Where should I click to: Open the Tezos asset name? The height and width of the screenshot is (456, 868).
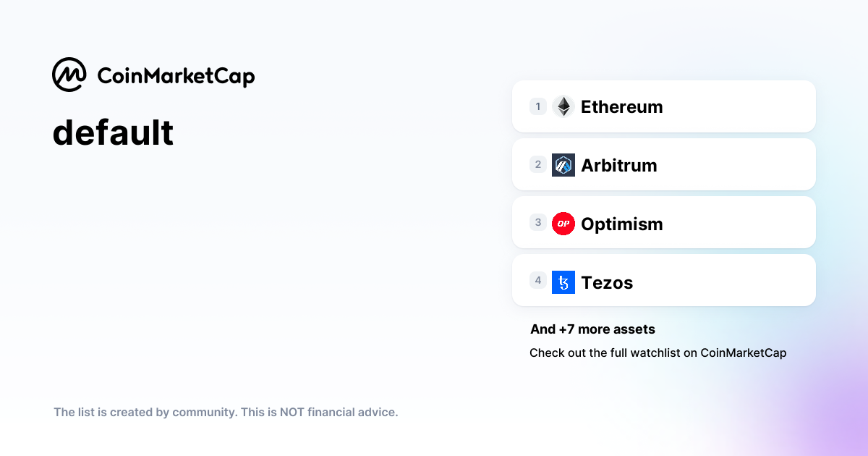(x=607, y=283)
